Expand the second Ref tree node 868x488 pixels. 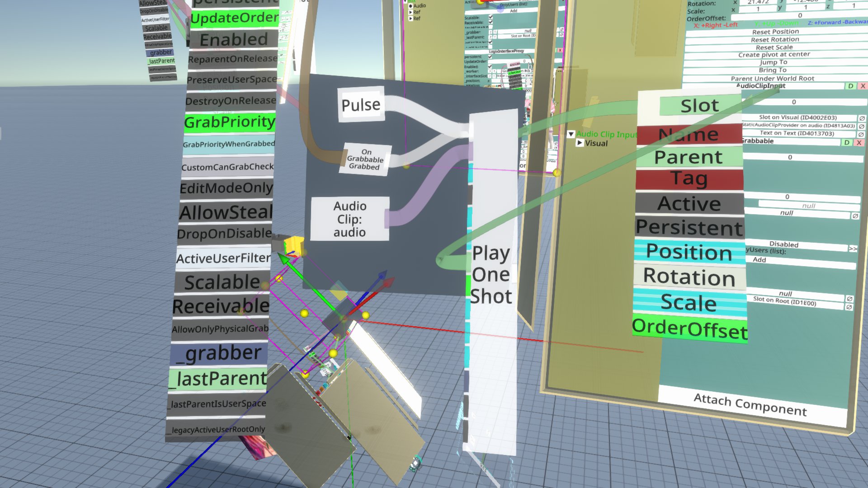tap(410, 19)
